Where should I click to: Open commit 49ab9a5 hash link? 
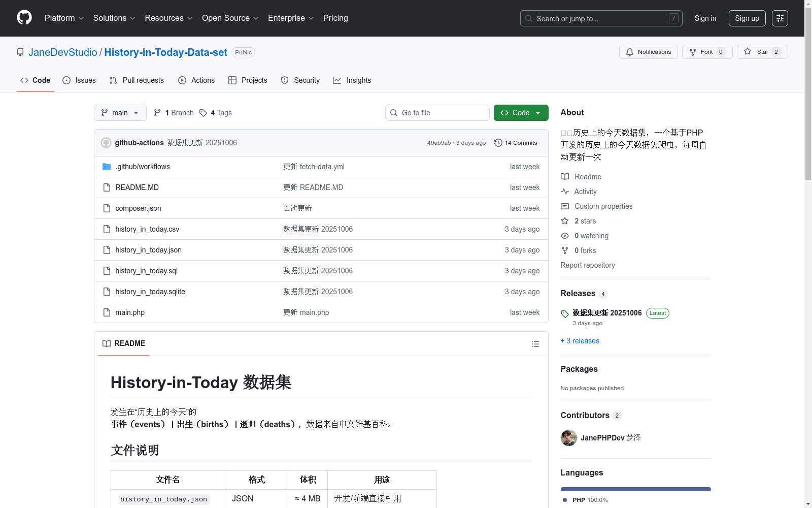click(439, 143)
